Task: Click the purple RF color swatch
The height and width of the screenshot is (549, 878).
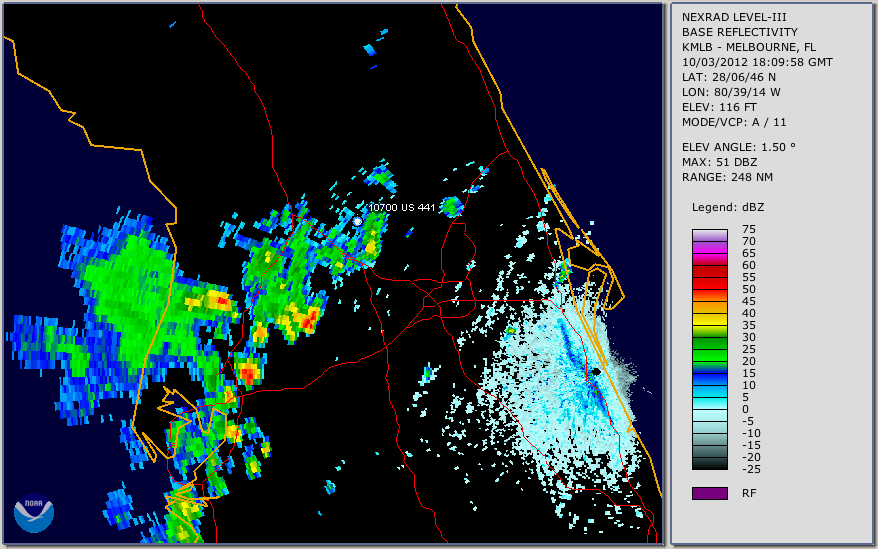Action: click(709, 493)
